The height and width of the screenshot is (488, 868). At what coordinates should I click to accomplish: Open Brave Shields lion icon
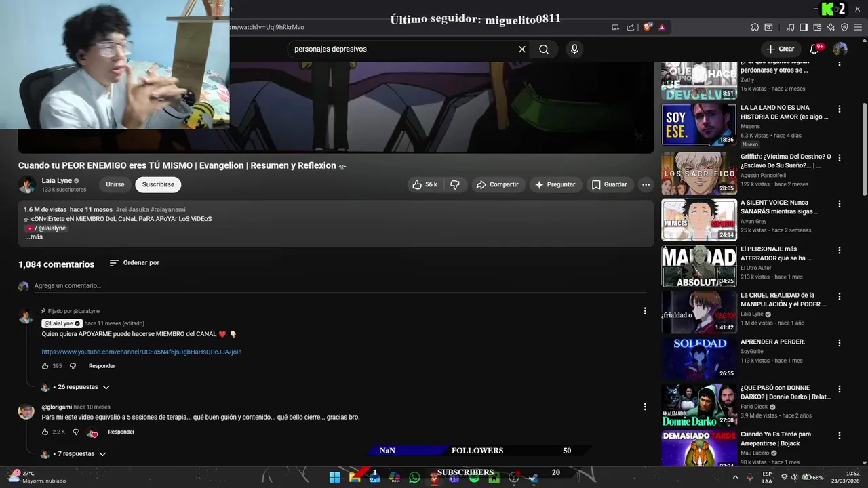(648, 27)
